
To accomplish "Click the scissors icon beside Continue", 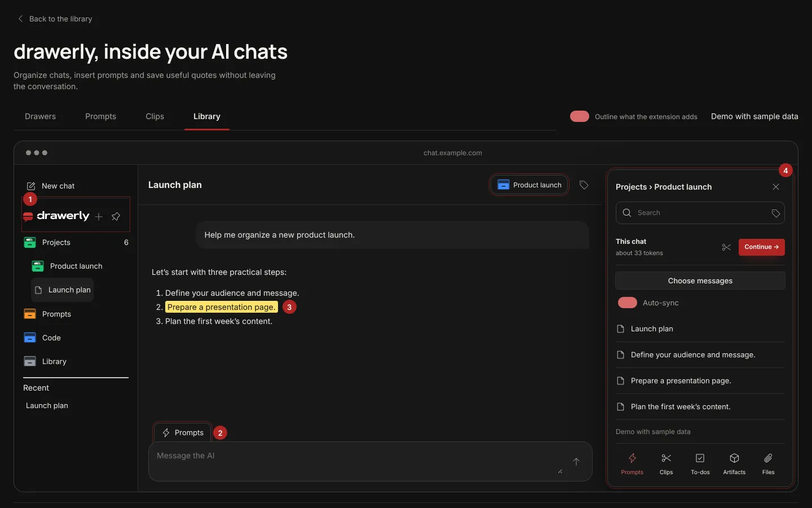I will pos(726,247).
